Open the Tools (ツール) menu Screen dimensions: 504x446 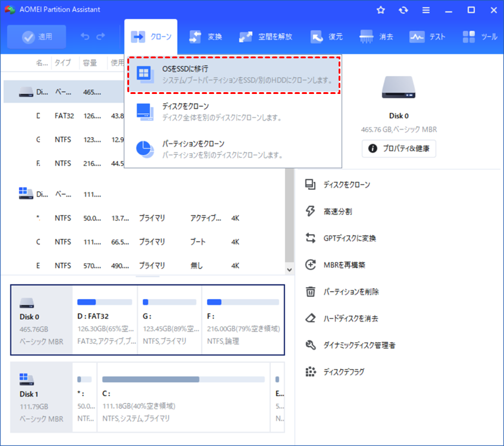480,37
